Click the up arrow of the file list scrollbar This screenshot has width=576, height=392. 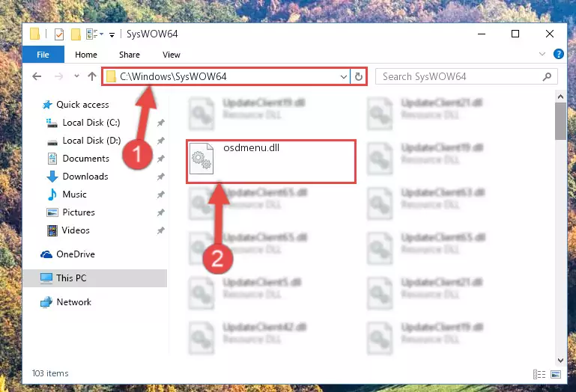coord(560,97)
